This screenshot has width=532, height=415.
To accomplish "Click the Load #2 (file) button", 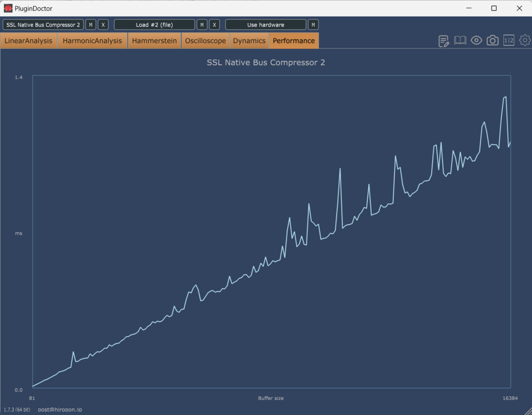I will [x=154, y=25].
